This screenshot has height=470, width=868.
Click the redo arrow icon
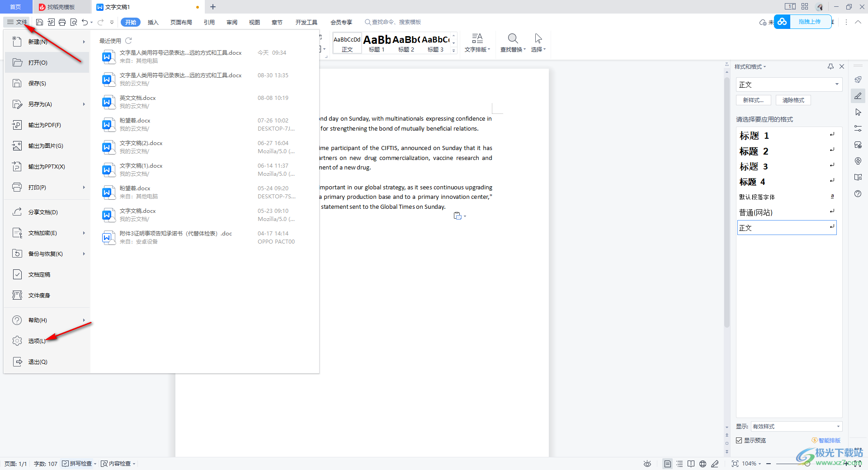coord(100,22)
